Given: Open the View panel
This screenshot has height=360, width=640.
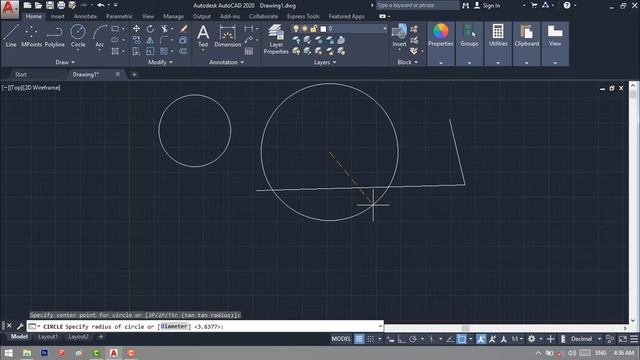Looking at the screenshot, I should click(x=555, y=35).
